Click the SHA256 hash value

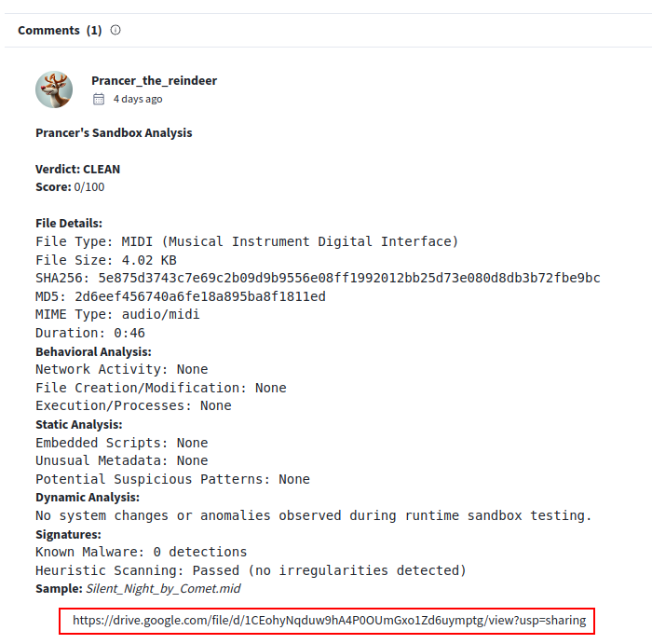(x=349, y=278)
